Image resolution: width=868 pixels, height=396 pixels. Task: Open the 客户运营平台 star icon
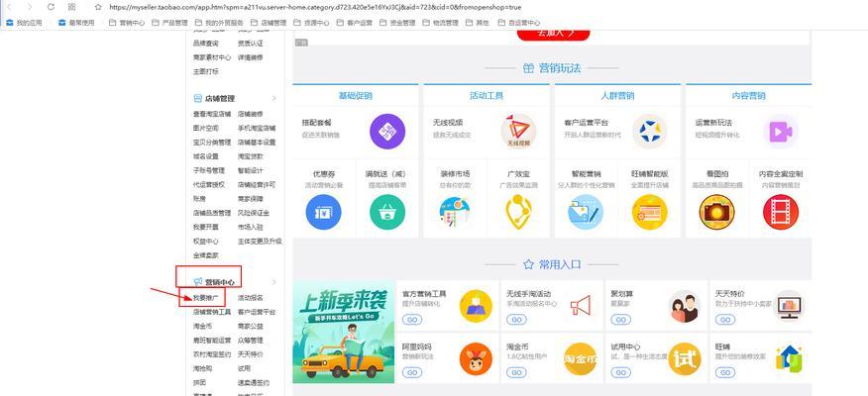(x=649, y=131)
